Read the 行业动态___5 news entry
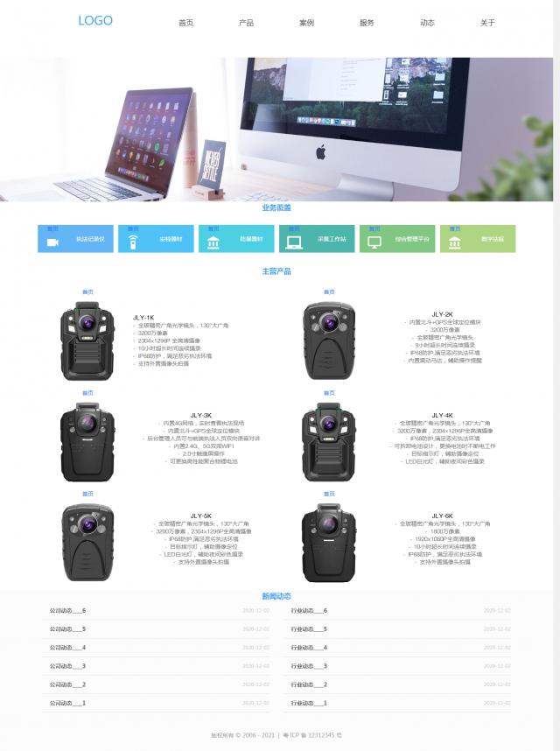This screenshot has height=751, width=560. pyautogui.click(x=309, y=628)
